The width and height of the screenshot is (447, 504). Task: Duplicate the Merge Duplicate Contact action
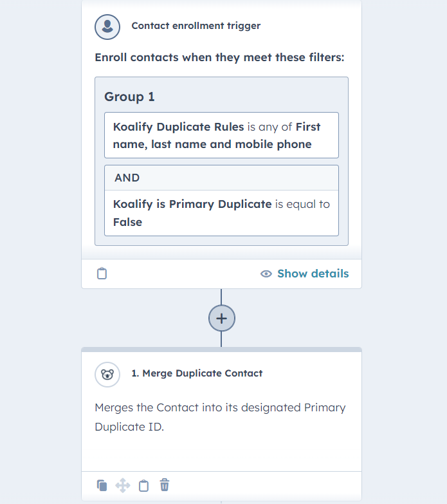tap(102, 485)
